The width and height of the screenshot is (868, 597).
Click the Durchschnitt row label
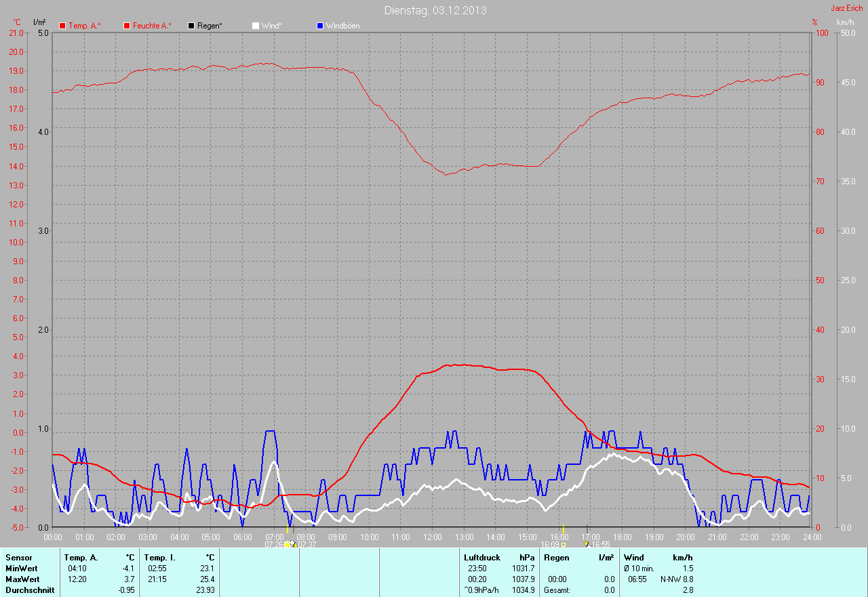[28, 590]
